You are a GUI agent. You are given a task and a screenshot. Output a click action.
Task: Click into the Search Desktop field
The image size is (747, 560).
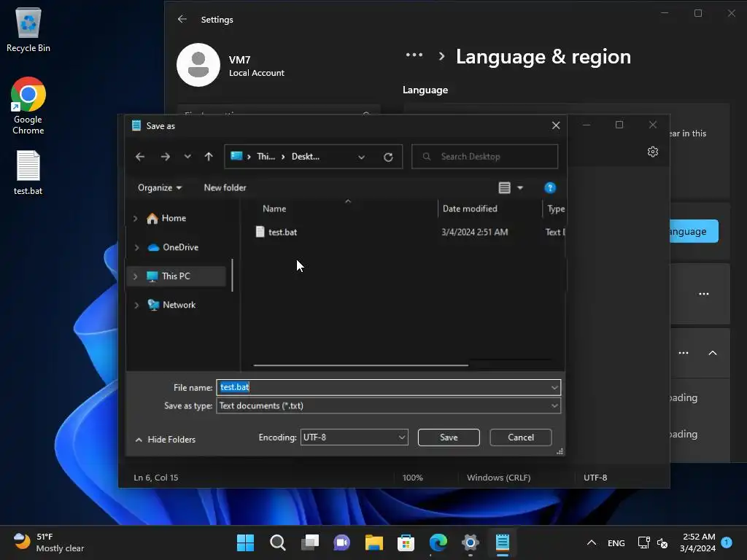485,157
